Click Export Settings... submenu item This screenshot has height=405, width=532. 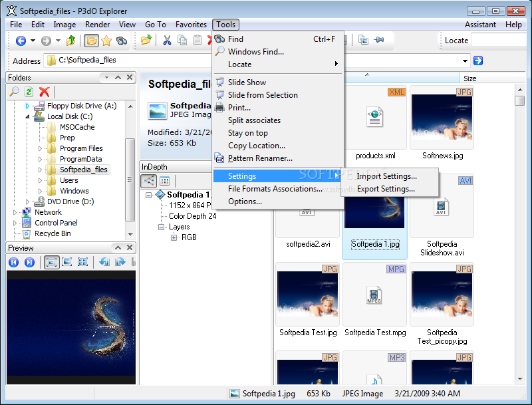[x=390, y=189]
